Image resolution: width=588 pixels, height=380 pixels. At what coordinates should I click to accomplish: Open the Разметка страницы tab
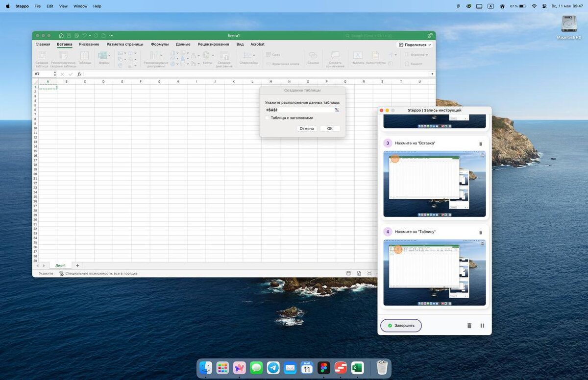[x=125, y=45]
